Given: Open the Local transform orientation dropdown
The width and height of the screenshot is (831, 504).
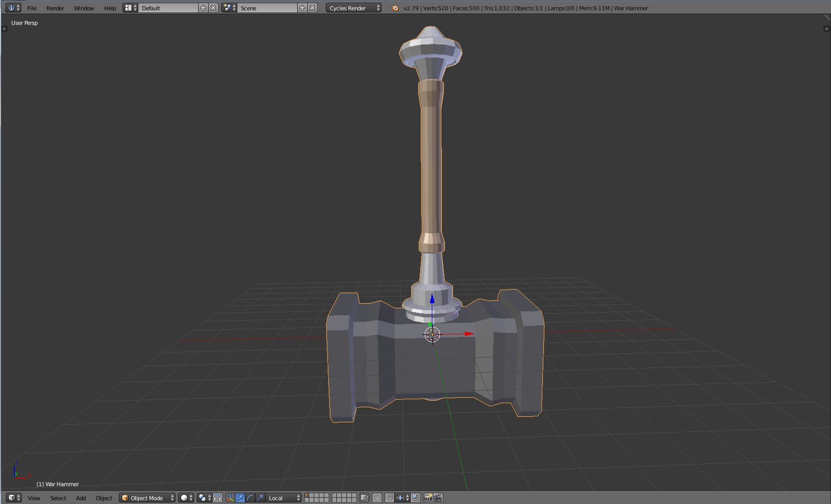Looking at the screenshot, I should pos(284,498).
